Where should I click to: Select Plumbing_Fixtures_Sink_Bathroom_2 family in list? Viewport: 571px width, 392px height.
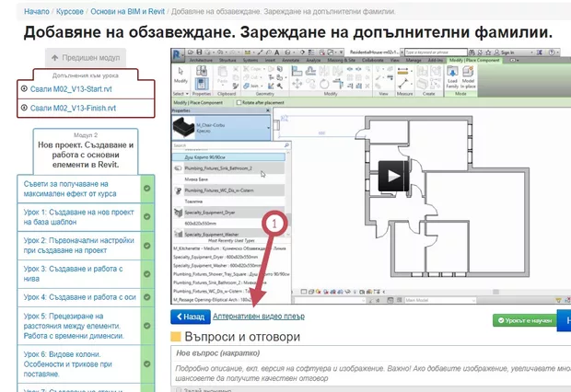(x=228, y=168)
